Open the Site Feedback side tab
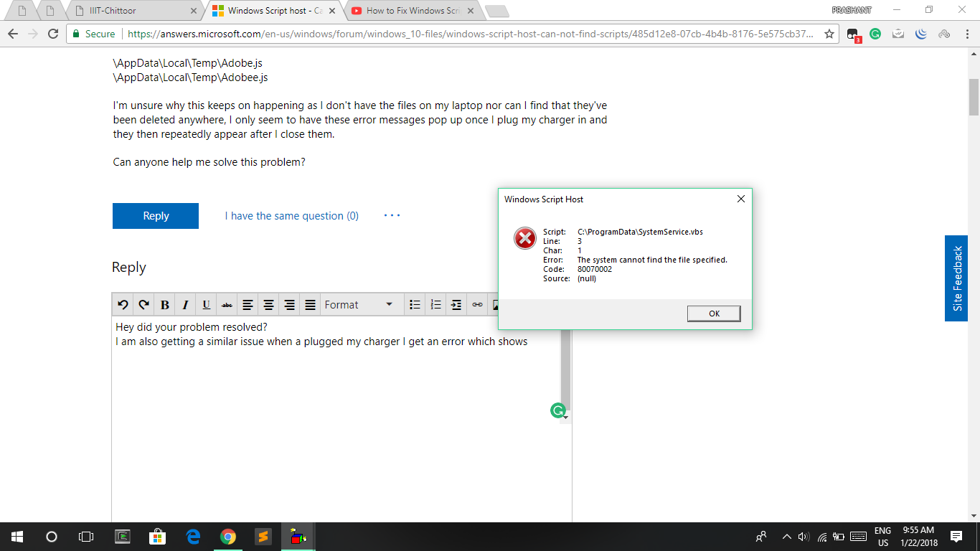Viewport: 980px width, 551px height. (956, 278)
